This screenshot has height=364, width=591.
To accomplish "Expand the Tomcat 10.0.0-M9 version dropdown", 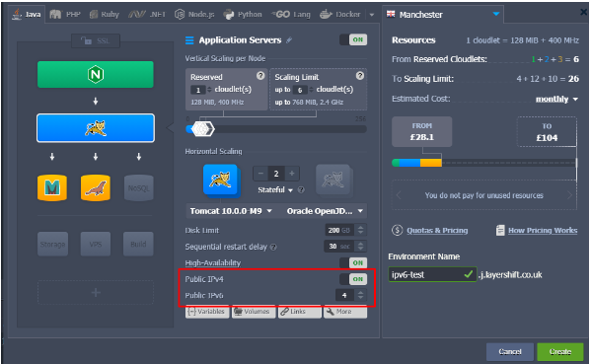I will point(231,211).
